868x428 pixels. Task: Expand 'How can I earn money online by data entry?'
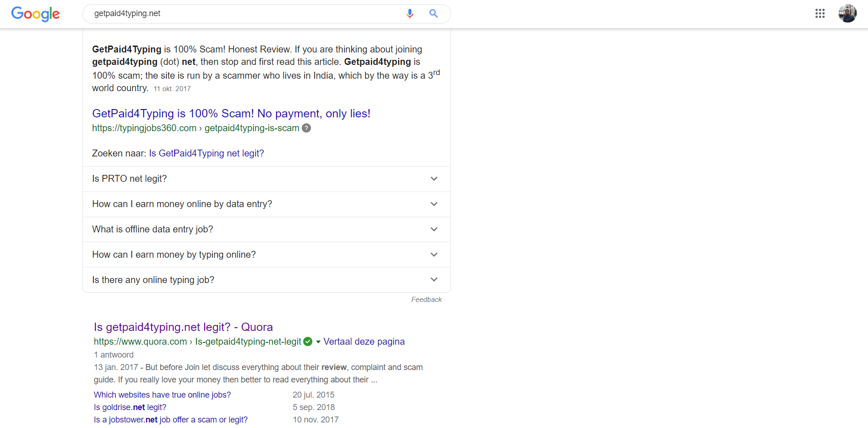[267, 204]
